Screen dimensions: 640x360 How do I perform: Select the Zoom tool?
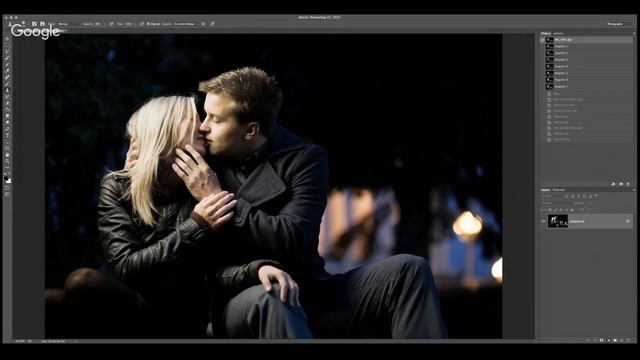pos(7,162)
